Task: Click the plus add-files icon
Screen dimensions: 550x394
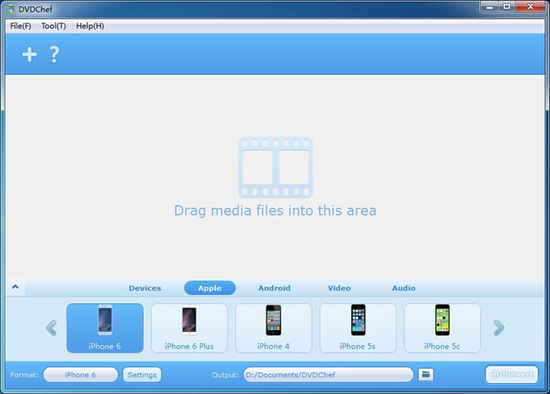Action: pyautogui.click(x=29, y=54)
